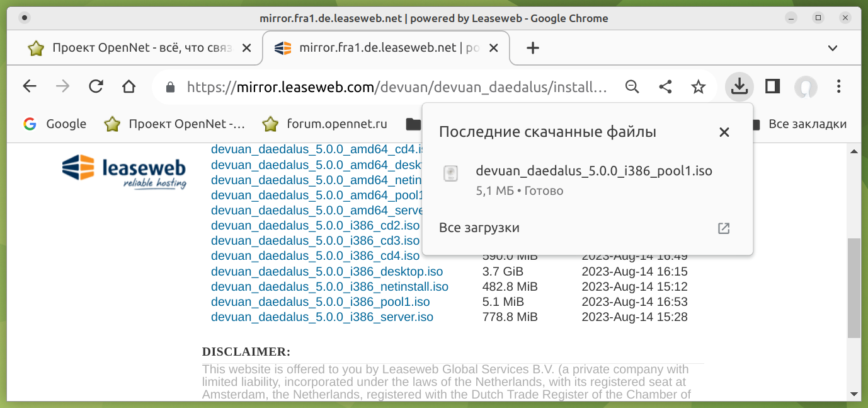Image resolution: width=868 pixels, height=408 pixels.
Task: Click the address bar URL
Action: [x=397, y=87]
